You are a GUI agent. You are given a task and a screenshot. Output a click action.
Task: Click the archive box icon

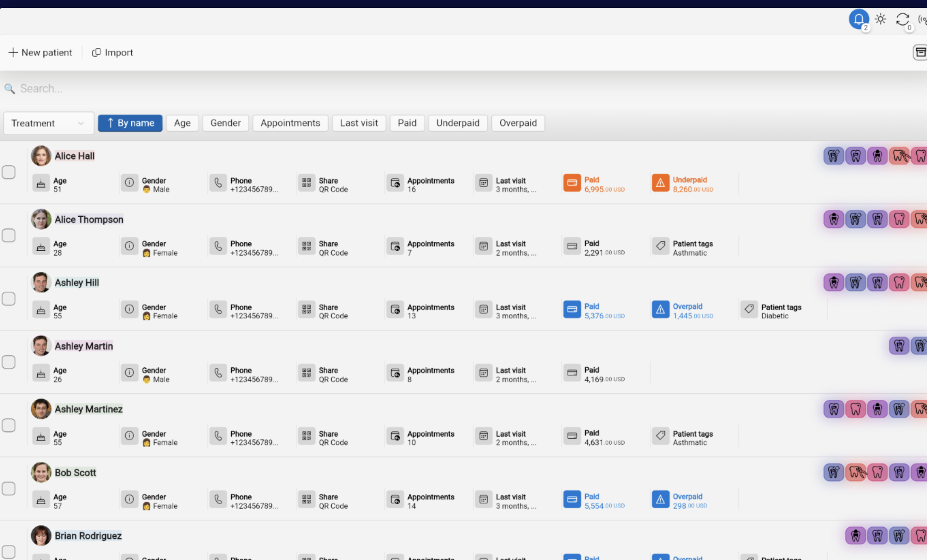tap(920, 52)
